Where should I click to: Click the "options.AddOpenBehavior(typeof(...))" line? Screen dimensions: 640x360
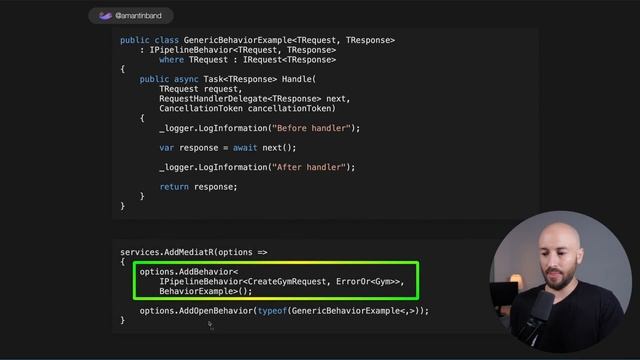[284, 311]
